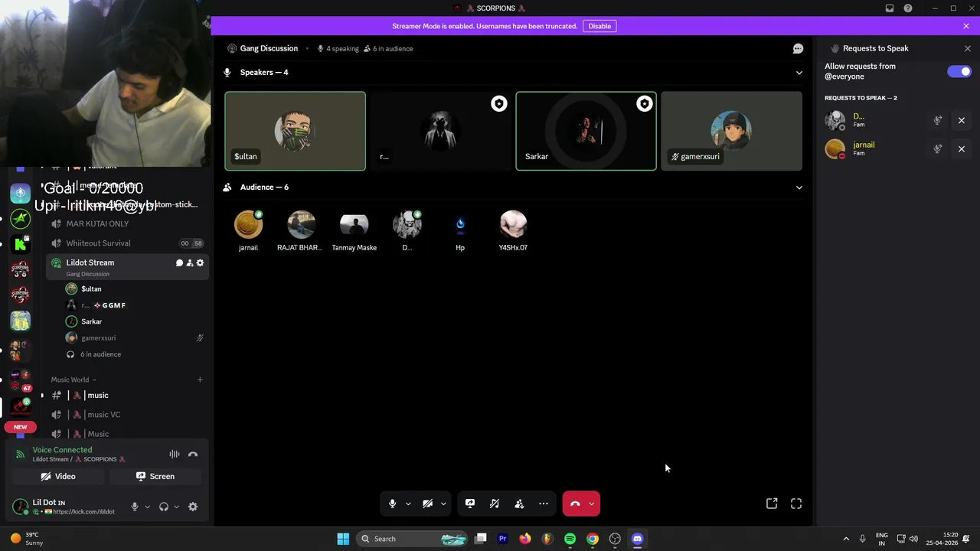Invite jarnail to speak
The height and width of the screenshot is (551, 980).
point(938,148)
